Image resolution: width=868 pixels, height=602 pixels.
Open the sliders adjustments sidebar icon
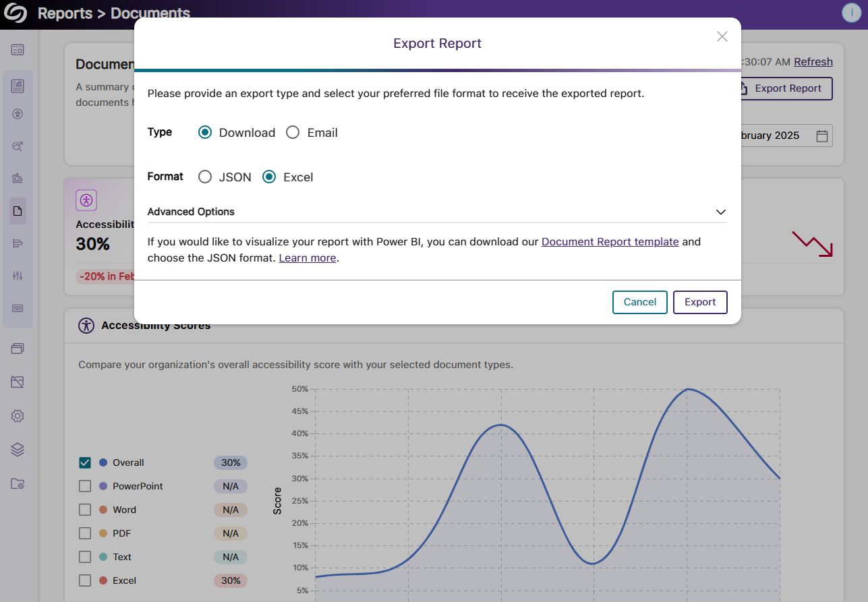(x=18, y=276)
